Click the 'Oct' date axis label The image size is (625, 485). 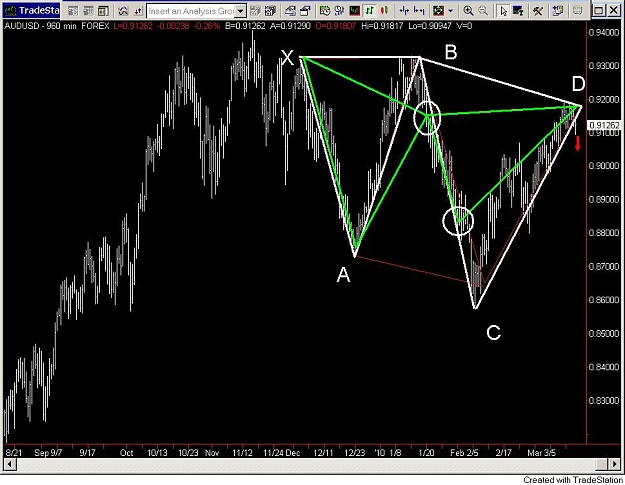(126, 453)
